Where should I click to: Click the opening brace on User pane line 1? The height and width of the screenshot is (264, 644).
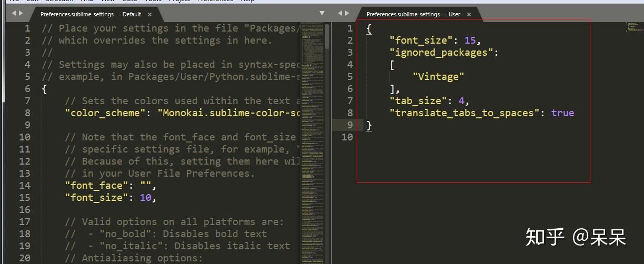point(369,28)
